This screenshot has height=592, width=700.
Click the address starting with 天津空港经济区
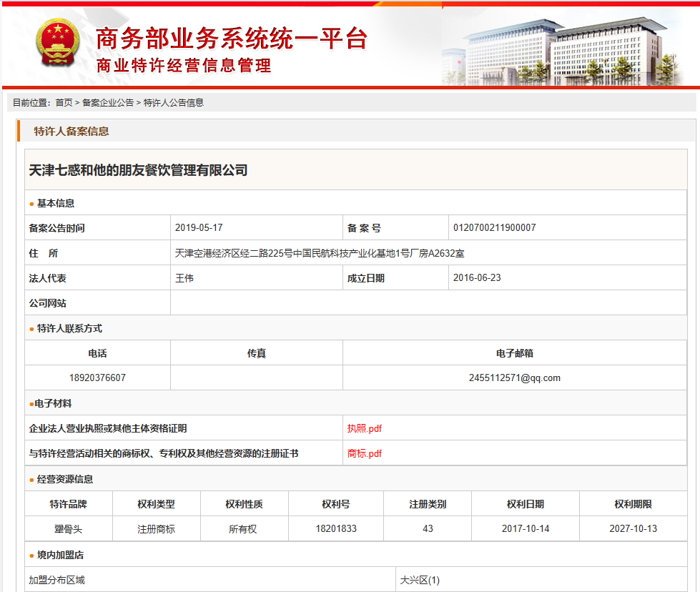click(x=320, y=253)
